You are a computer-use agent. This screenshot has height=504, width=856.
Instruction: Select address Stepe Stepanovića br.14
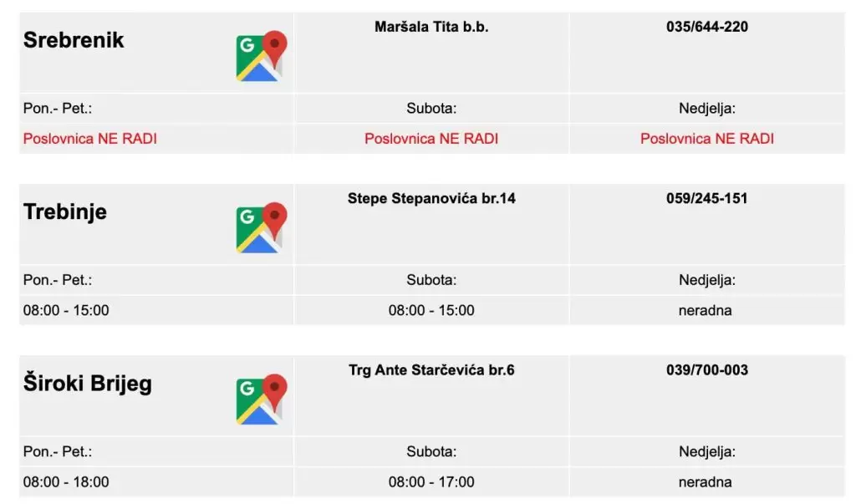pos(431,198)
